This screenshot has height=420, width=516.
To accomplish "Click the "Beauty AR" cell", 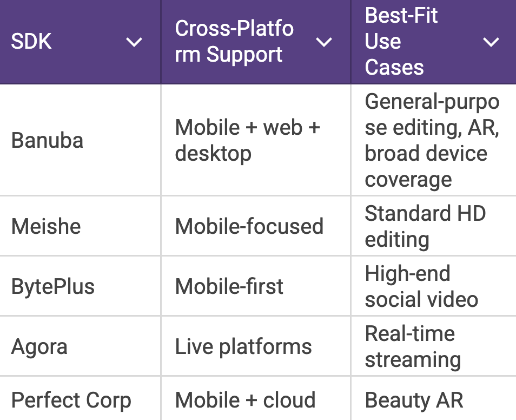I will coord(414,401).
